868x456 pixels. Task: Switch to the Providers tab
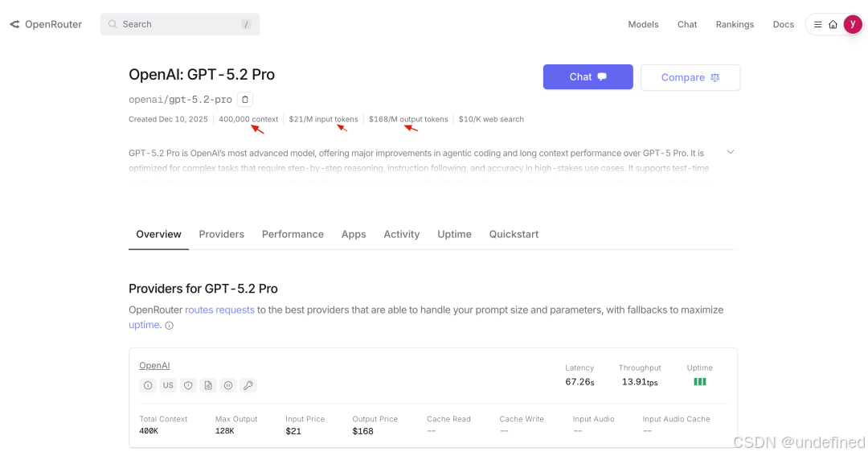tap(222, 234)
